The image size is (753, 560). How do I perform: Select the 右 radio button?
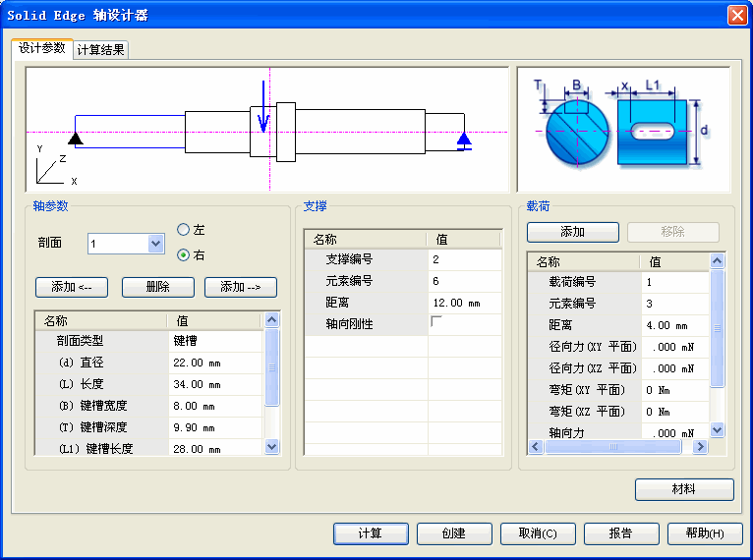click(183, 255)
